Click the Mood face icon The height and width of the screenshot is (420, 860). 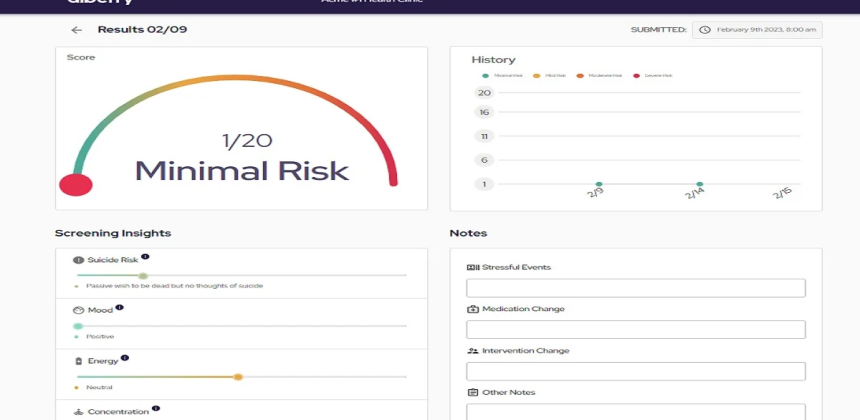point(78,311)
